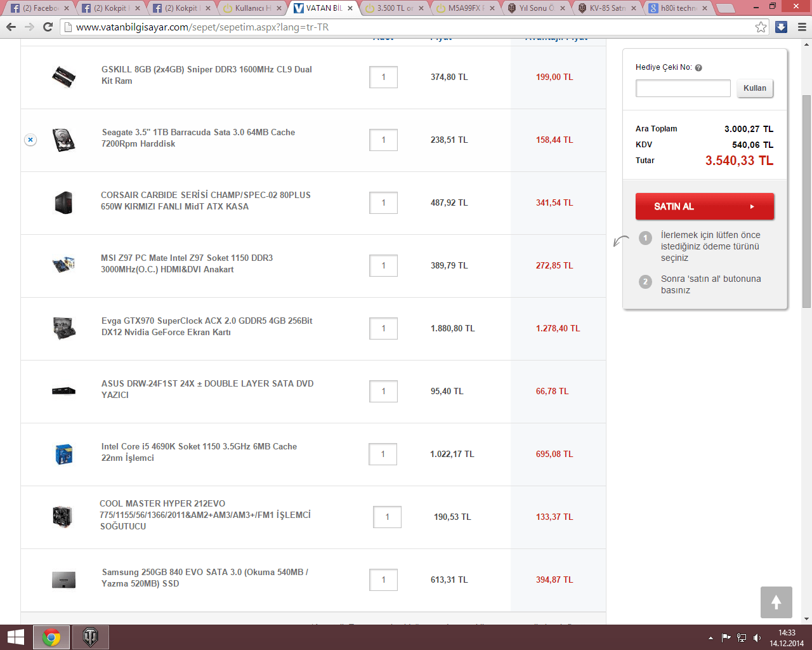Click the page's vertical scrollbar thumb
The width and height of the screenshot is (812, 650).
coord(807,201)
